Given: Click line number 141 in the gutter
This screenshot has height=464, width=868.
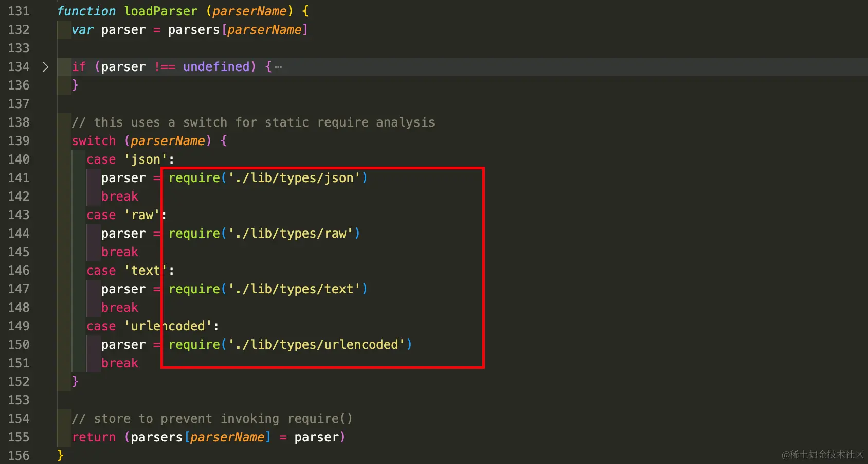Looking at the screenshot, I should (x=19, y=178).
